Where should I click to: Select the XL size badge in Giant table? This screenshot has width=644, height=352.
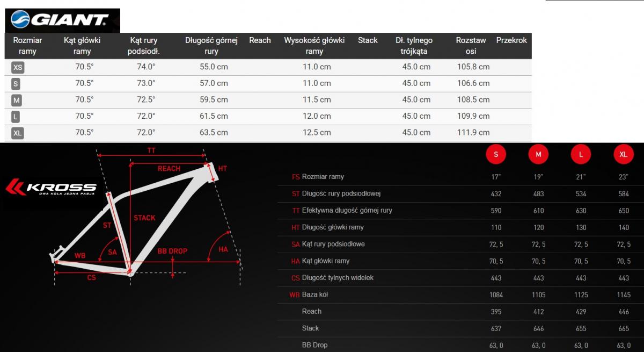click(x=18, y=133)
